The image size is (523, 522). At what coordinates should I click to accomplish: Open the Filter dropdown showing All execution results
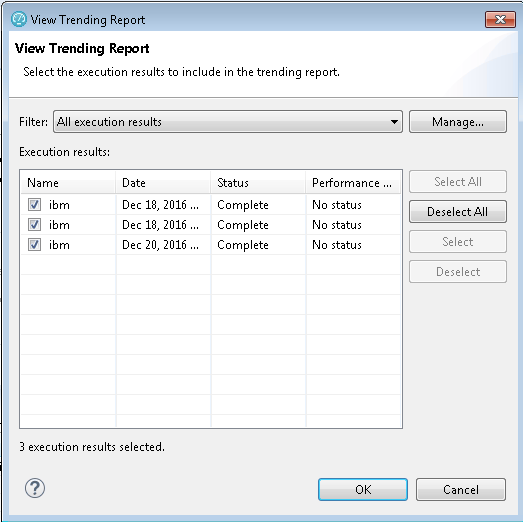point(228,122)
